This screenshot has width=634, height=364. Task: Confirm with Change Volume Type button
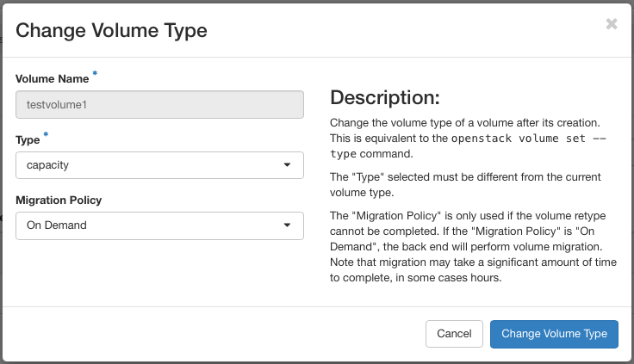554,334
